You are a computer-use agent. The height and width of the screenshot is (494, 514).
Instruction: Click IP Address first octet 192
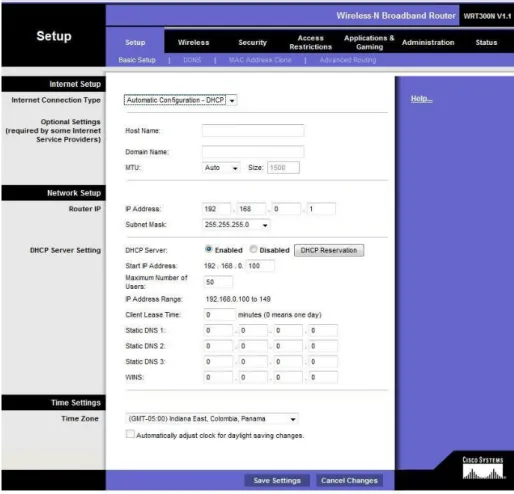(x=216, y=209)
